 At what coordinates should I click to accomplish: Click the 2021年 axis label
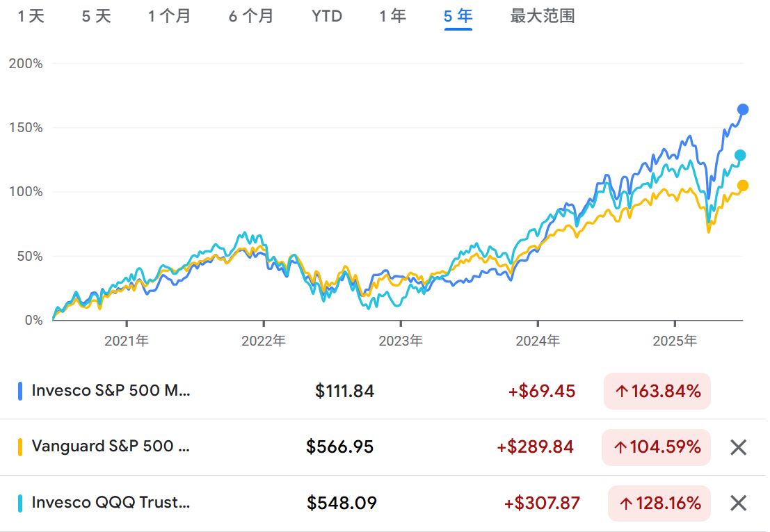coord(127,341)
